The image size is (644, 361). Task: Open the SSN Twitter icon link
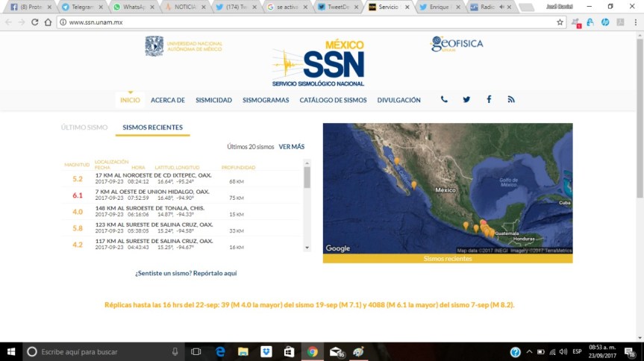click(466, 100)
